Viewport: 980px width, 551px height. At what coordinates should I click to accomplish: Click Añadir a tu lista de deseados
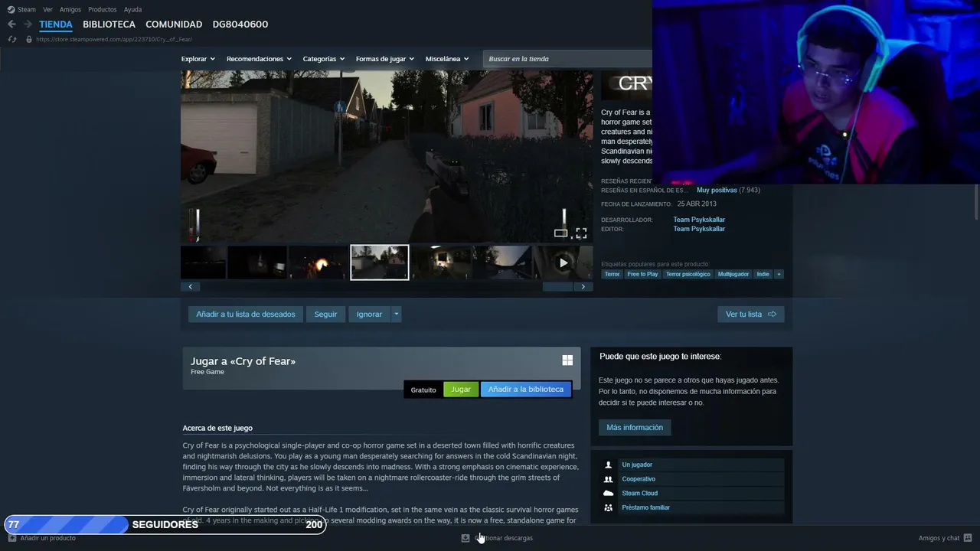point(246,315)
